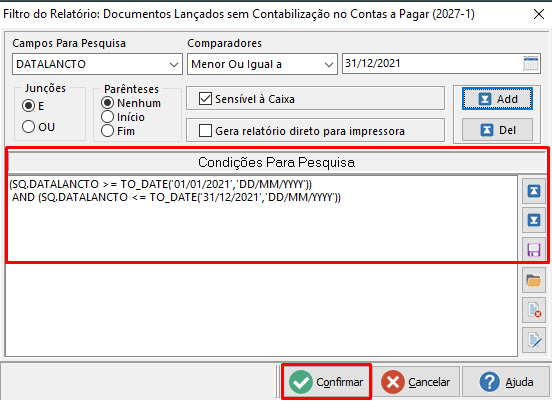Enable Gera relatório direto para impressora
552x401 pixels.
pos(205,131)
